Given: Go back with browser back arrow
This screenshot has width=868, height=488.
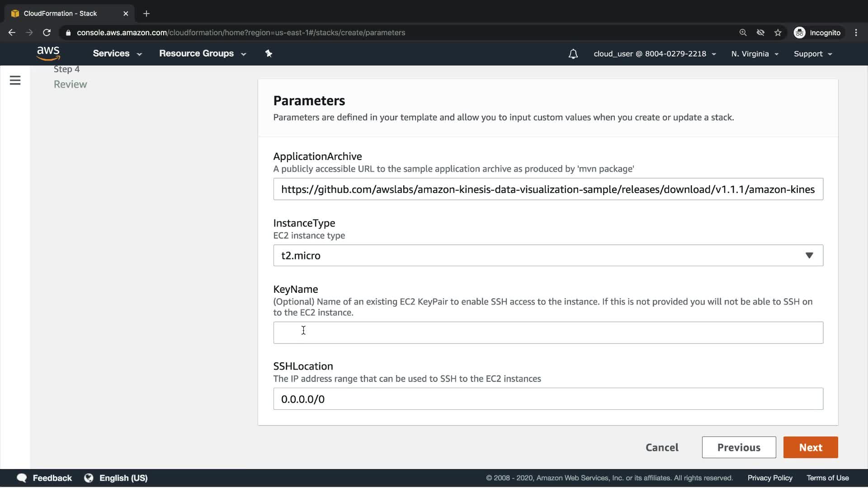Looking at the screenshot, I should coord(12,33).
